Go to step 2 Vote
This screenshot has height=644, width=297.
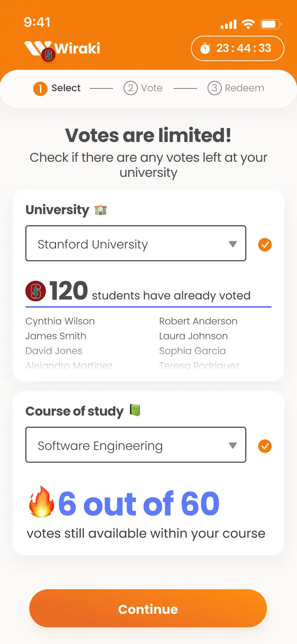pyautogui.click(x=143, y=88)
